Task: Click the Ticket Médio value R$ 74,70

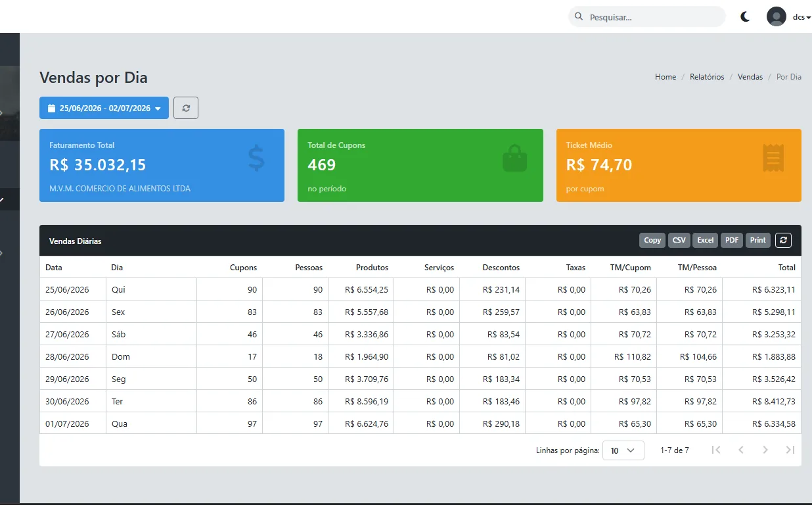Action: coord(599,164)
